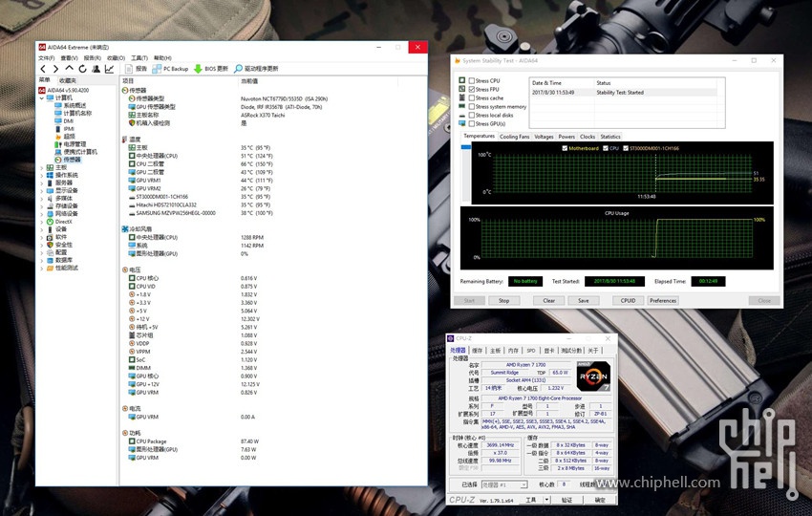Toggle CPU temperature graph checkbox
This screenshot has height=516, width=812.
point(606,148)
